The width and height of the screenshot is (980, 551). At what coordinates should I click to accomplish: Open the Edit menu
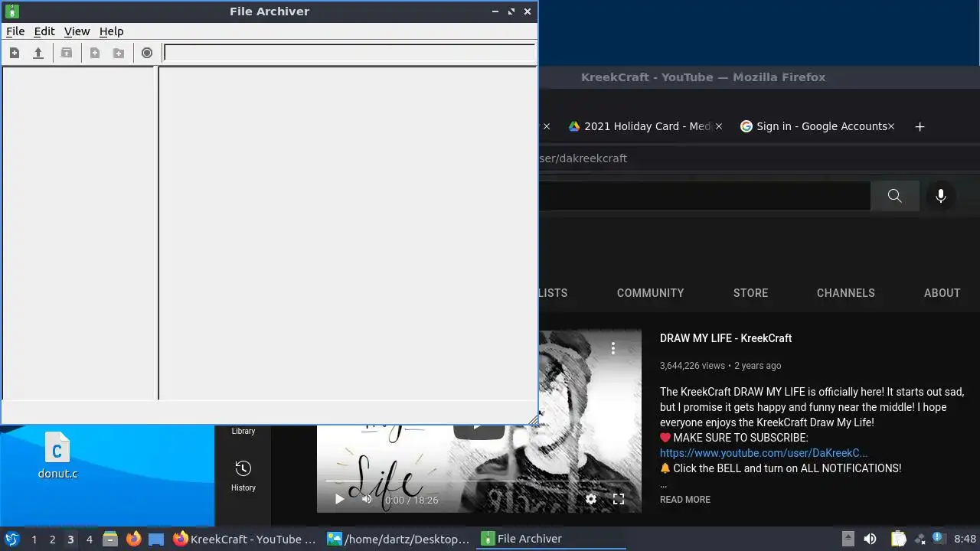tap(44, 31)
